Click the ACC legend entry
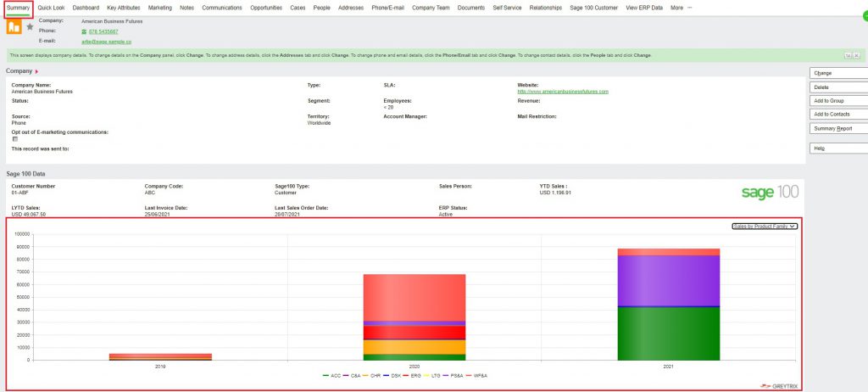This screenshot has width=868, height=392. pos(331,375)
